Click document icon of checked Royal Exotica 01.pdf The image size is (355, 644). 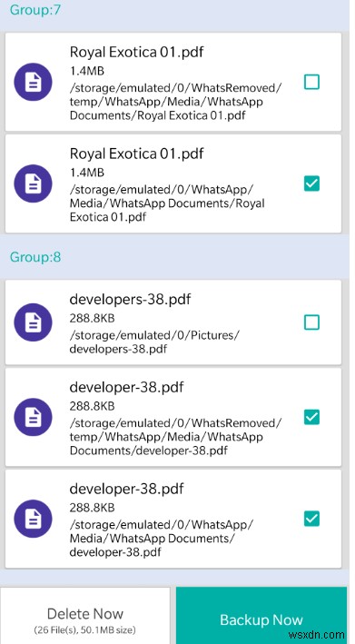(x=34, y=183)
